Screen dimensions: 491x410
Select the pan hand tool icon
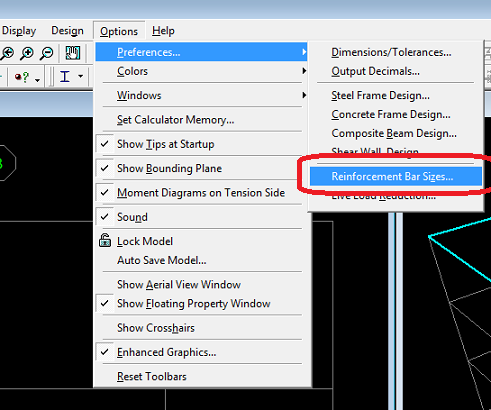72,53
